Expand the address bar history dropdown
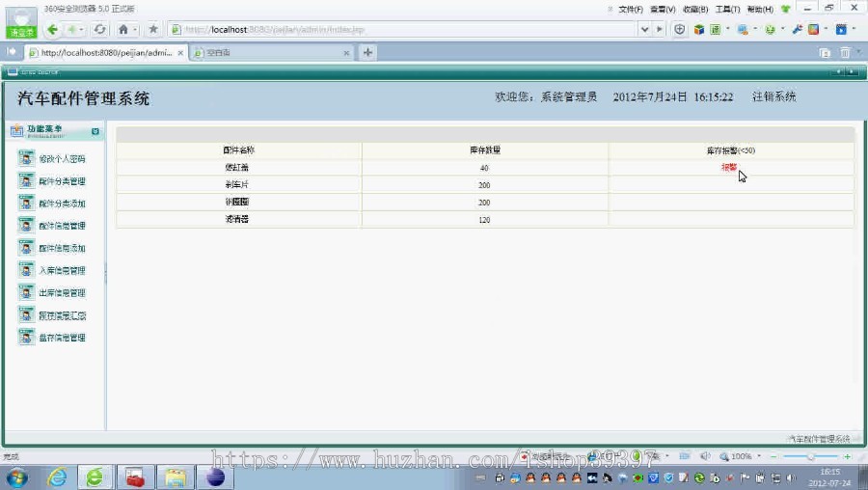Image resolution: width=868 pixels, height=490 pixels. 644,29
